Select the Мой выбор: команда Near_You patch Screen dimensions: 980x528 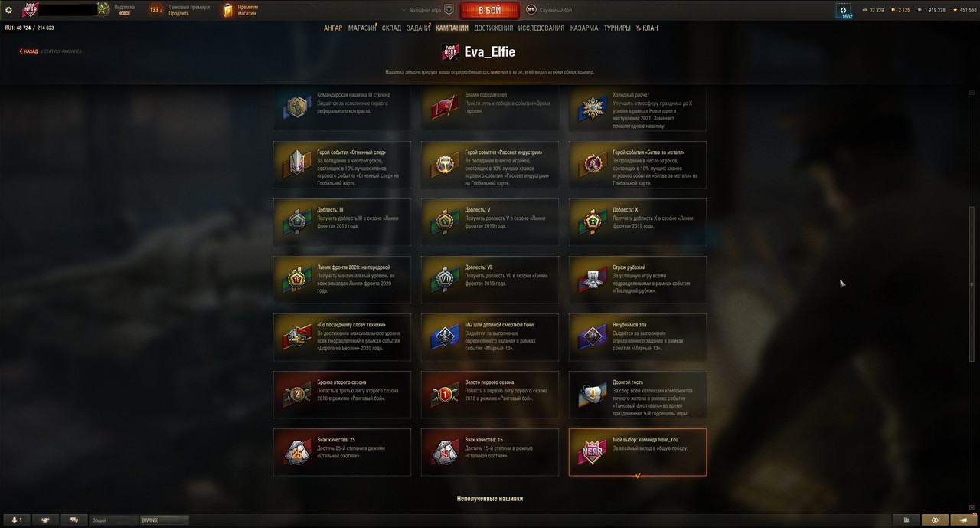(x=638, y=452)
